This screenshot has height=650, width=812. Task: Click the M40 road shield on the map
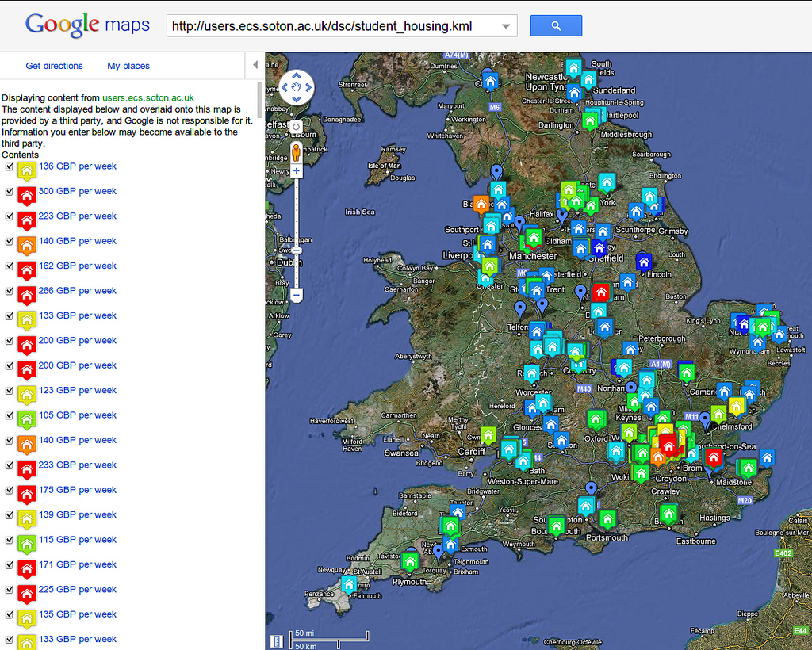[584, 388]
